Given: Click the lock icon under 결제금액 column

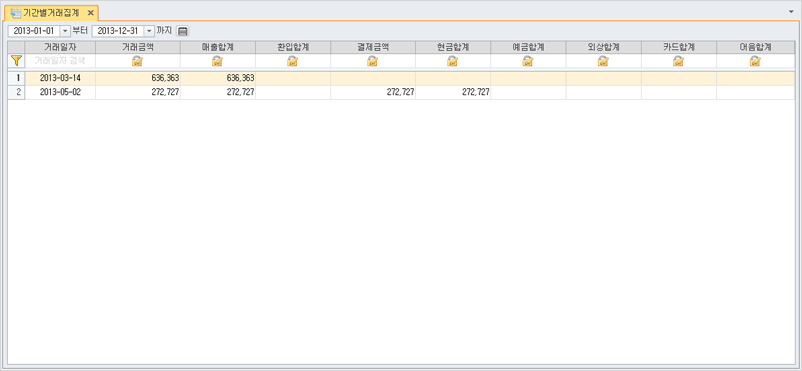Looking at the screenshot, I should click(372, 61).
